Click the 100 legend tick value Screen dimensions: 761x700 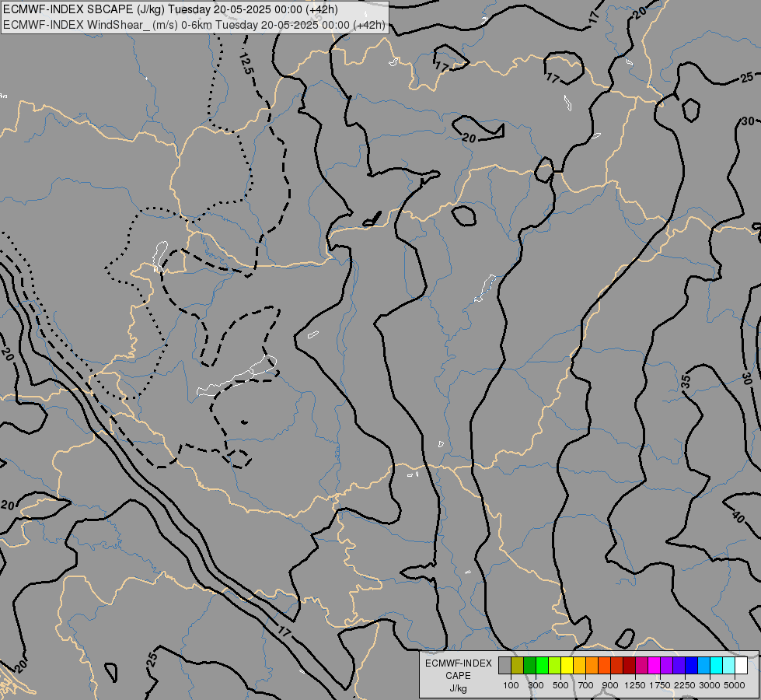tap(511, 685)
